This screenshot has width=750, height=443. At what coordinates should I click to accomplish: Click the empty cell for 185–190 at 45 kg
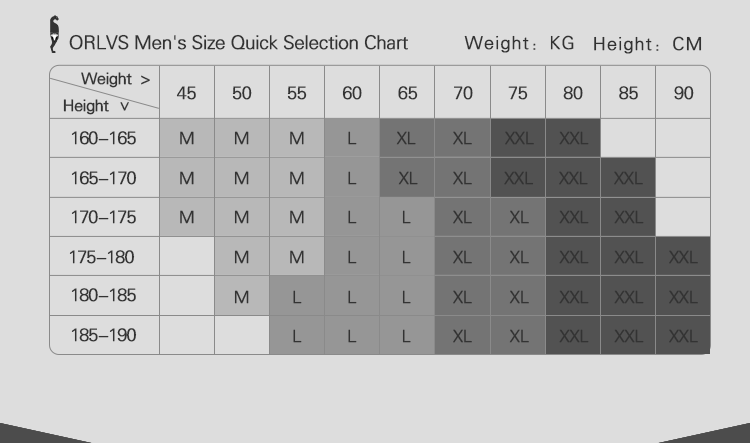click(x=187, y=335)
